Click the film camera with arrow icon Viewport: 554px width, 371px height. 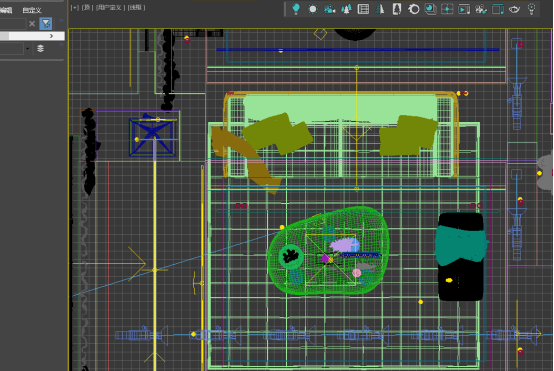point(481,9)
